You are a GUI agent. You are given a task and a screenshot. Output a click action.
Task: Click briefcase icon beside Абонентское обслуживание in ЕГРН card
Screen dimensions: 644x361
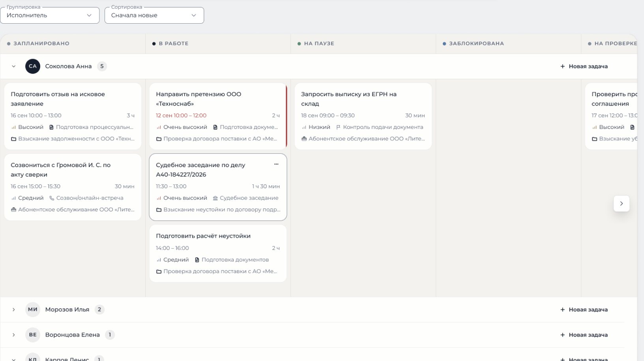pos(304,139)
